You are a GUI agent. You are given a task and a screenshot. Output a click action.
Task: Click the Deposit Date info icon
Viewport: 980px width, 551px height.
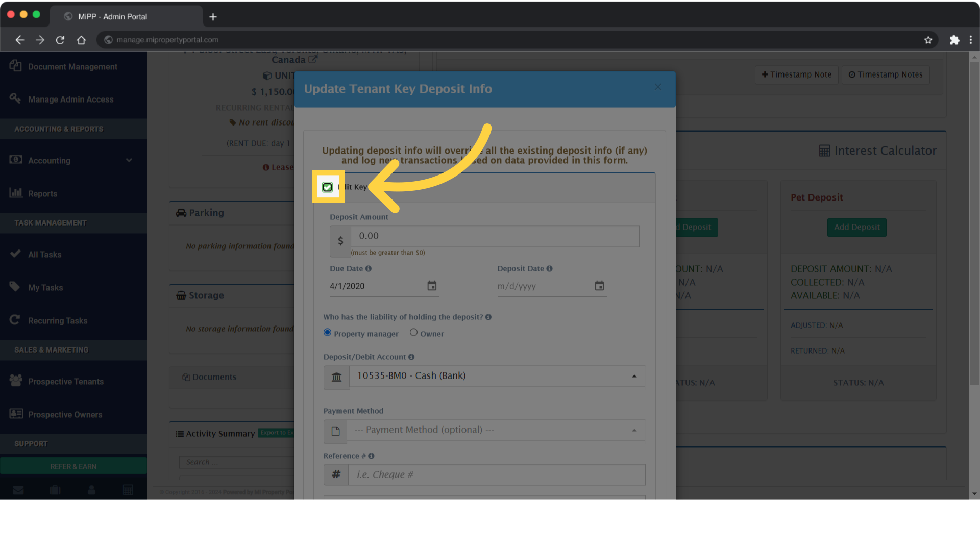[x=549, y=268]
